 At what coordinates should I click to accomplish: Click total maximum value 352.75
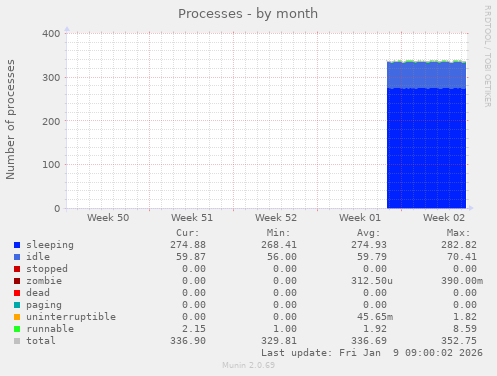459,341
